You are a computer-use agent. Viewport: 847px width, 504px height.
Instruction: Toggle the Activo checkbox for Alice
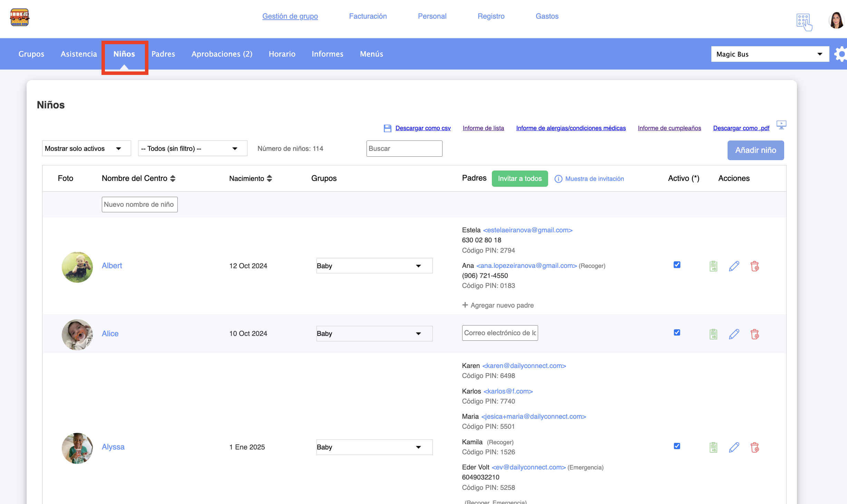[x=677, y=332]
